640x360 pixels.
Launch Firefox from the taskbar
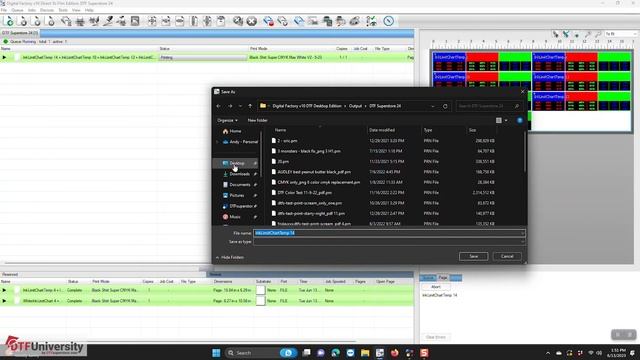394,353
